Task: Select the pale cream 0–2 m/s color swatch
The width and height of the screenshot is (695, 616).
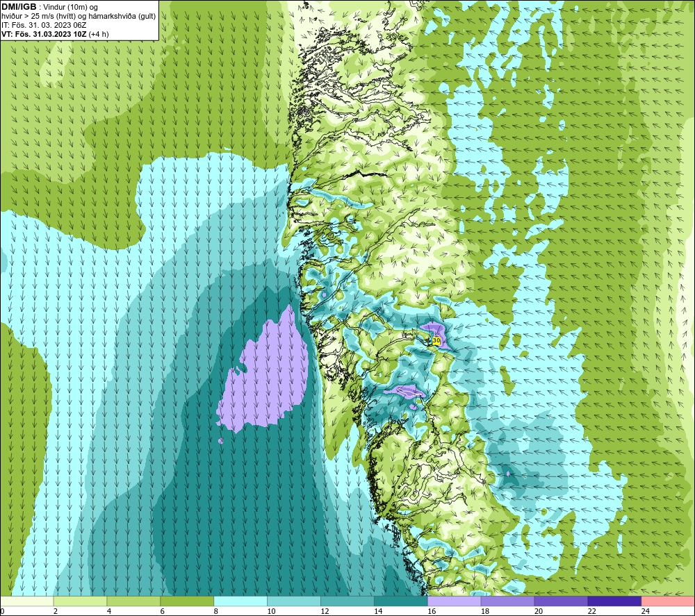Action: (26, 601)
